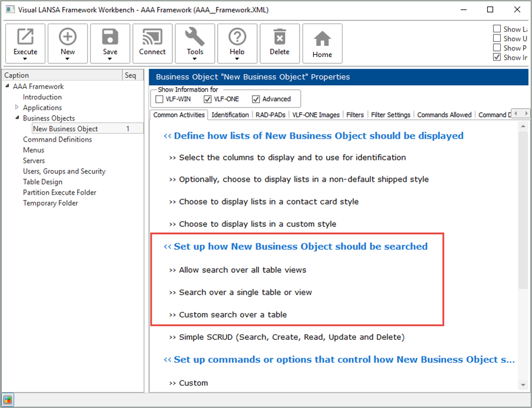Click the Connect toolbar icon
Image resolution: width=532 pixels, height=408 pixels.
click(152, 38)
